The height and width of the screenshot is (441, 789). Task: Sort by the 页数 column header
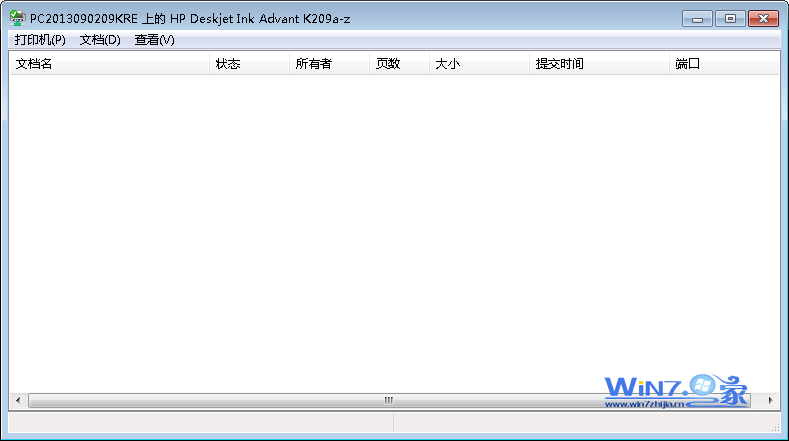tap(399, 64)
